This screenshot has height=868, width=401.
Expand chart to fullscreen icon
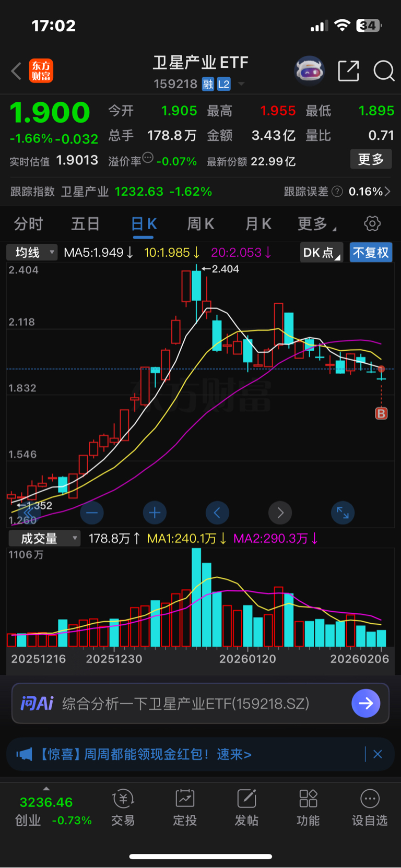[343, 513]
